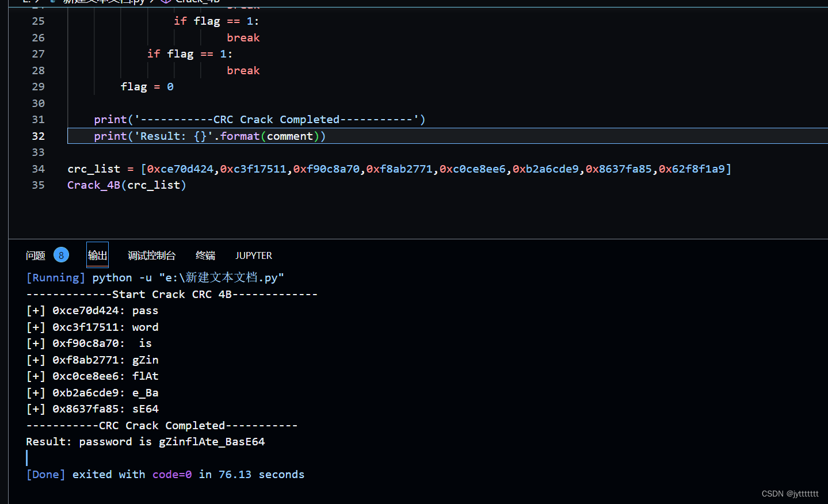Click the problems count badge 8
Image resolution: width=828 pixels, height=504 pixels.
62,255
